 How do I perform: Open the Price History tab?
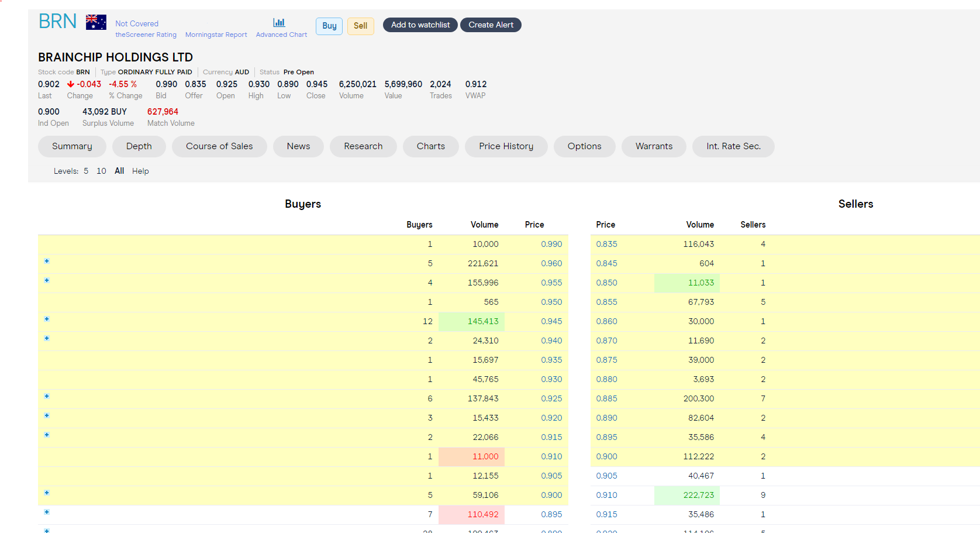click(x=506, y=146)
